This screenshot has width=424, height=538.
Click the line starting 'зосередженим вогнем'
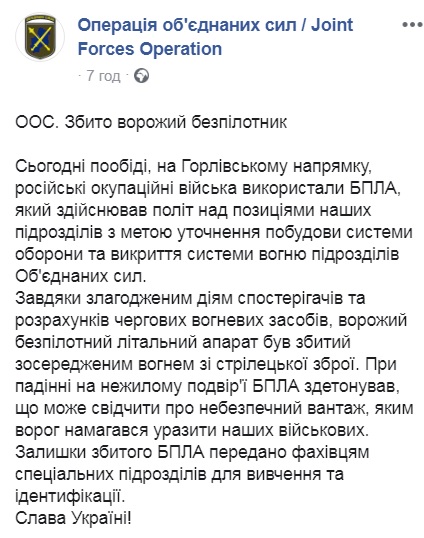click(x=206, y=364)
